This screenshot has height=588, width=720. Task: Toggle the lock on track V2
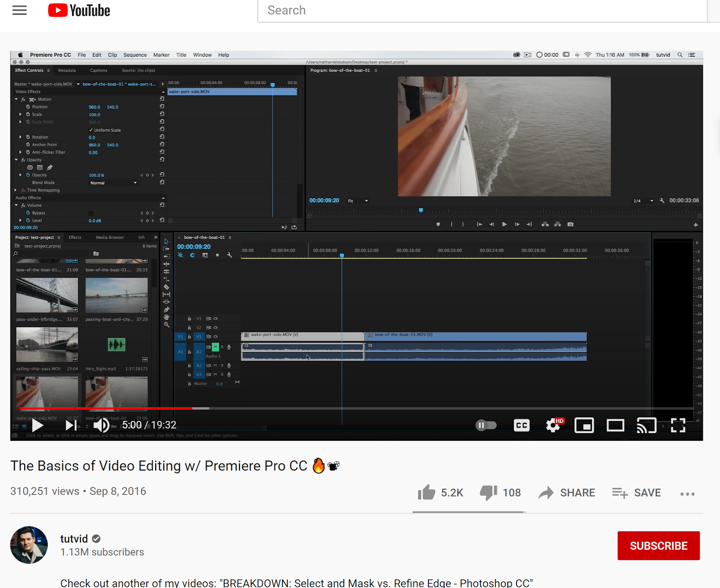coord(189,327)
